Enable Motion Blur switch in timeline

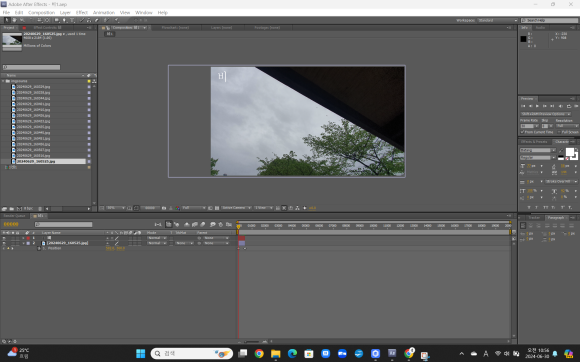pos(203,224)
